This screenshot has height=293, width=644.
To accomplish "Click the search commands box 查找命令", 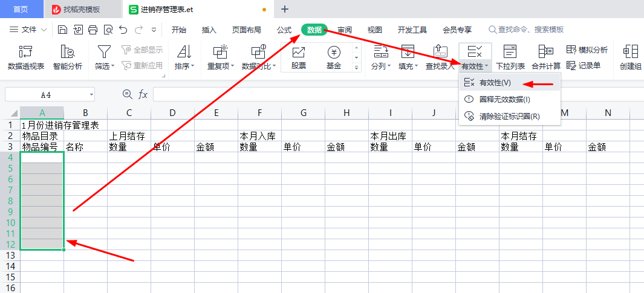I will (526, 30).
